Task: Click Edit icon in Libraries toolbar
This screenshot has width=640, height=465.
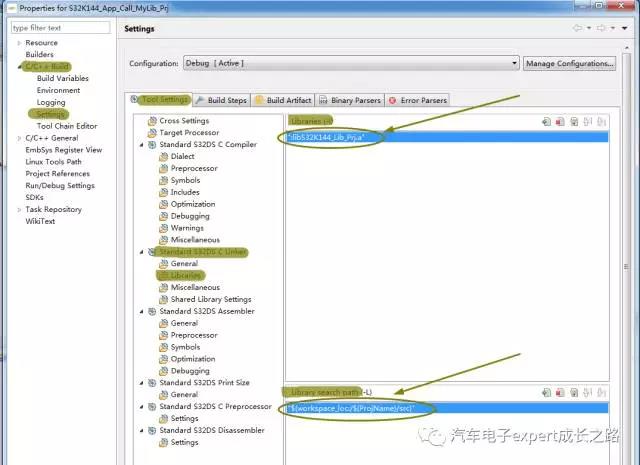Action: pyautogui.click(x=575, y=122)
